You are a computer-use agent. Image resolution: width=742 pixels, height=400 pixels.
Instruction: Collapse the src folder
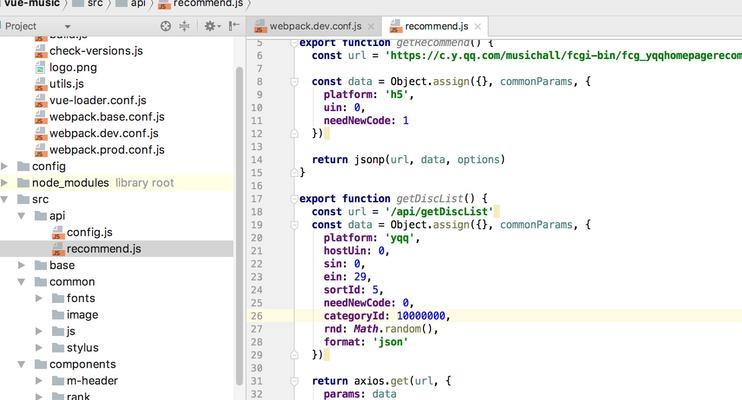[x=4, y=199]
